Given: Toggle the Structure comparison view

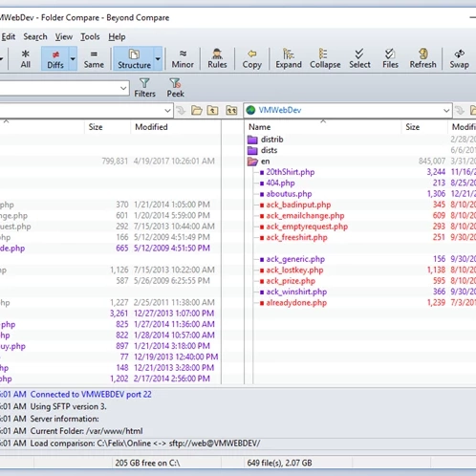Looking at the screenshot, I should [x=134, y=58].
